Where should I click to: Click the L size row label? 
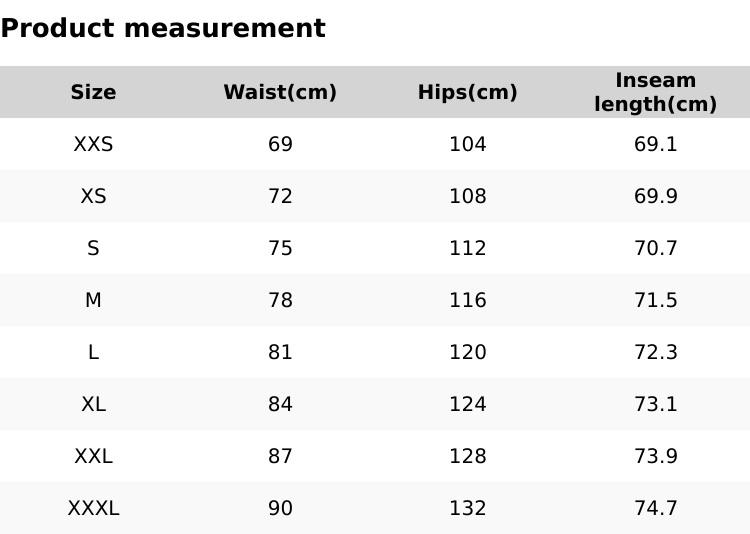point(93,353)
